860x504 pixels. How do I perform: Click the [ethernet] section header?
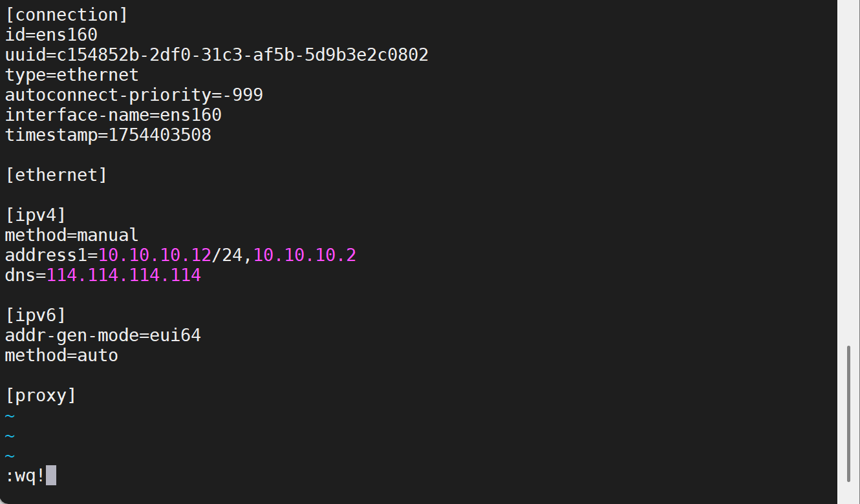pos(56,175)
